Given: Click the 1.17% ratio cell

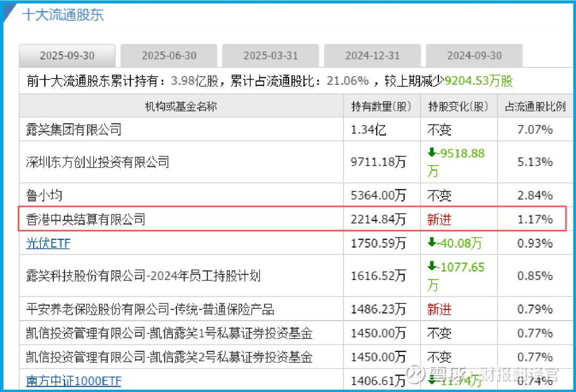Looking at the screenshot, I should point(535,219).
